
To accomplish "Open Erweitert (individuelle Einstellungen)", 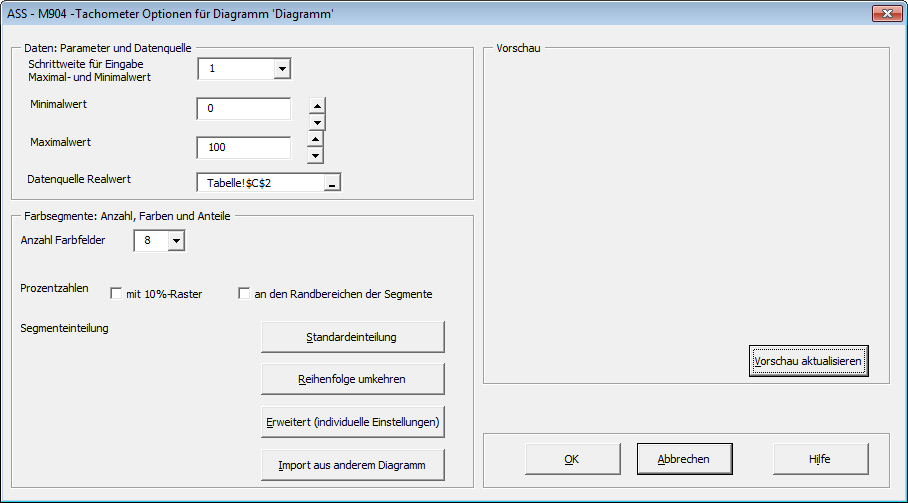I will [352, 423].
